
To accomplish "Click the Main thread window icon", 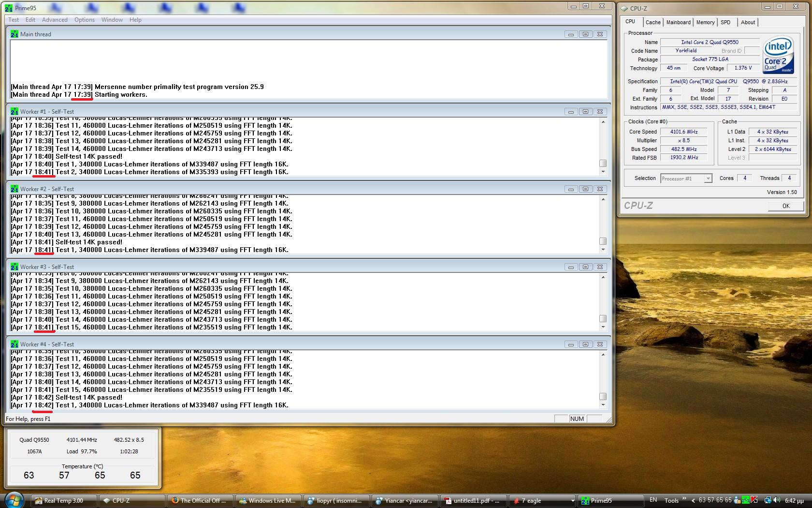I will 14,34.
